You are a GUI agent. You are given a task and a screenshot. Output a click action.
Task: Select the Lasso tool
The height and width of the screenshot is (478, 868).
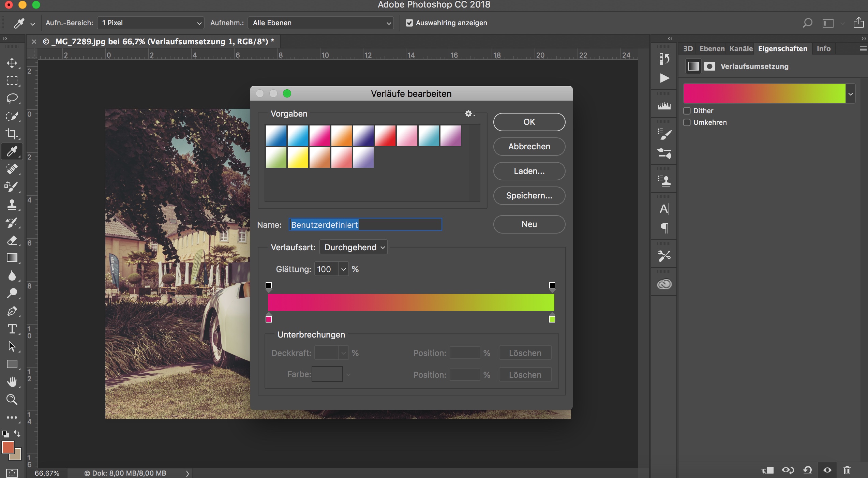[x=12, y=99]
